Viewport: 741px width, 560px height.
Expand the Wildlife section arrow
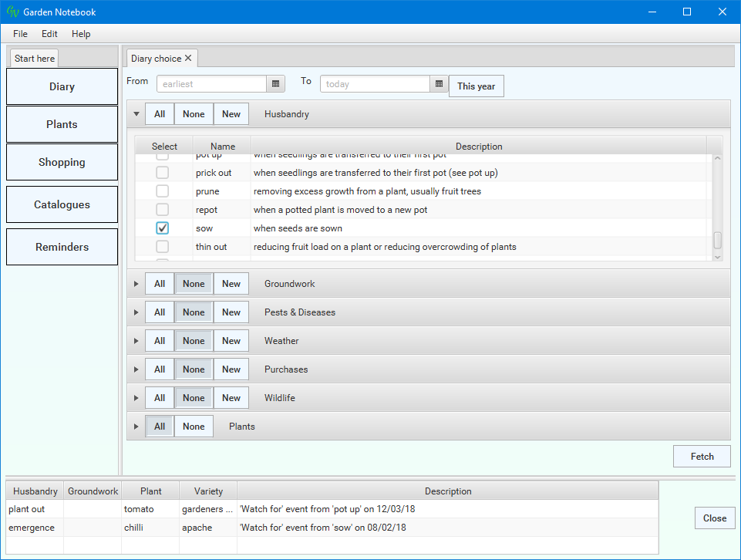coord(136,398)
